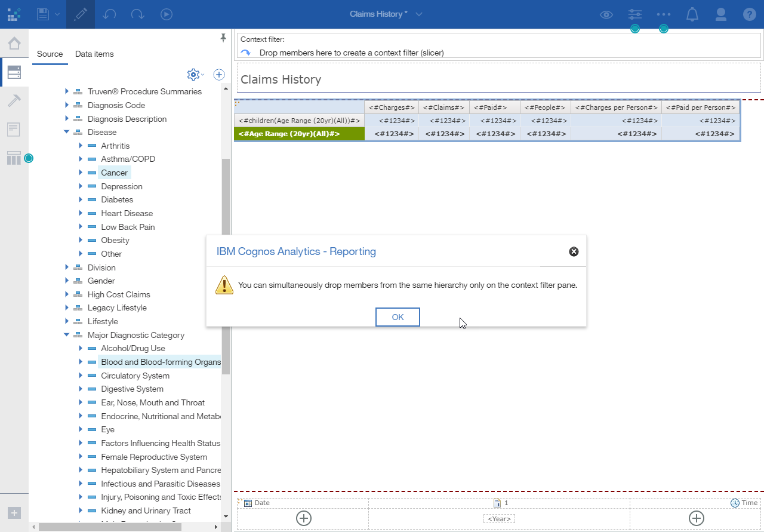
Task: Open the Pages icon in sidebar
Action: point(14,129)
